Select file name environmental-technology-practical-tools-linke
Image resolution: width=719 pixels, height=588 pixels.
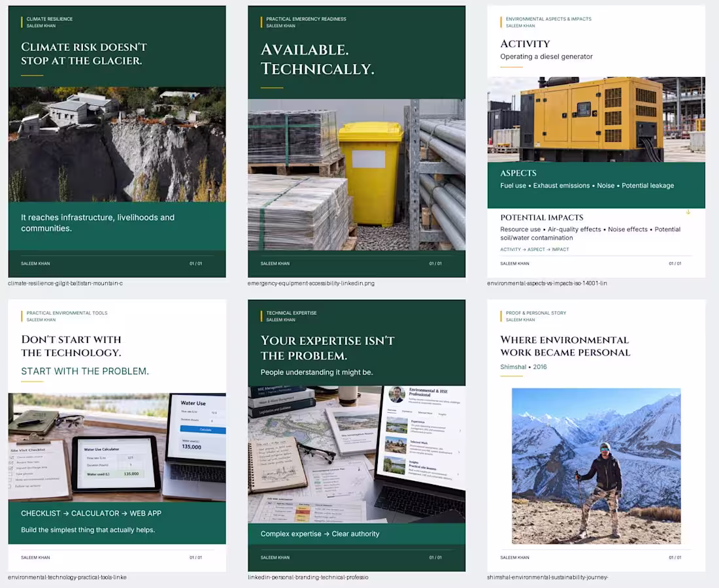coord(67,578)
